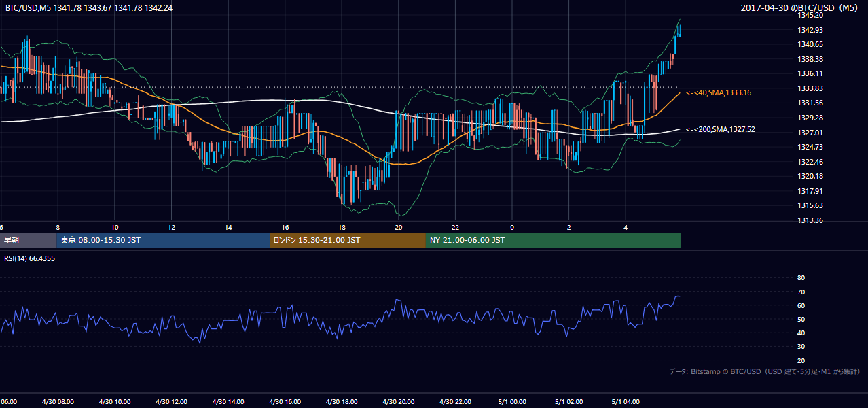The image size is (868, 408).
Task: Click RSI scale value 30
Action: pyautogui.click(x=801, y=347)
